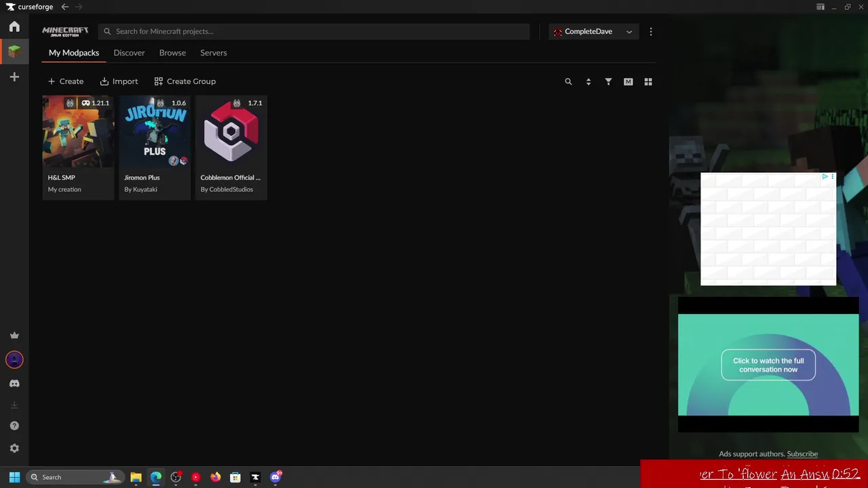Image resolution: width=868 pixels, height=488 pixels.
Task: Open the red YouTube Music taskbar icon
Action: [x=196, y=477]
